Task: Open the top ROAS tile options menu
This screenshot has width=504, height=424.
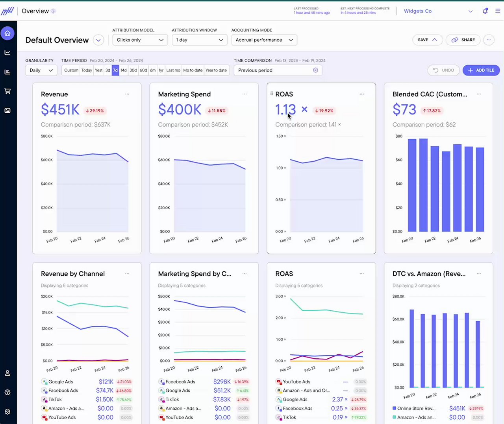Action: pos(362,94)
